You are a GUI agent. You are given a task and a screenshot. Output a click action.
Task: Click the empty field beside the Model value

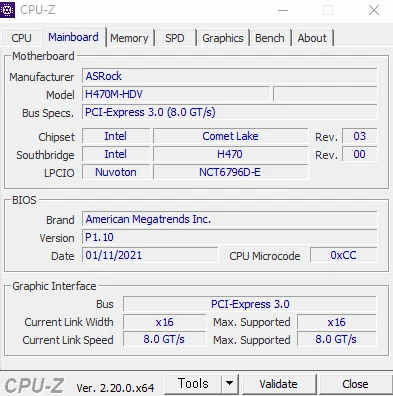(x=325, y=94)
